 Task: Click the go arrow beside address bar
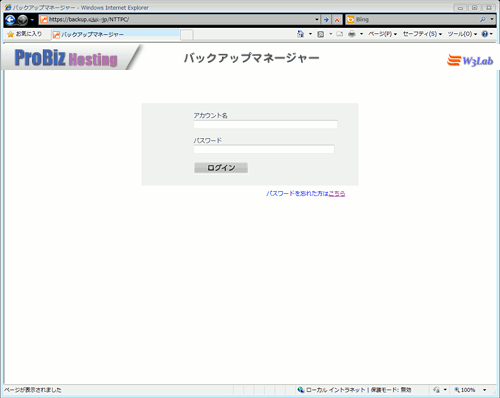pyautogui.click(x=326, y=20)
